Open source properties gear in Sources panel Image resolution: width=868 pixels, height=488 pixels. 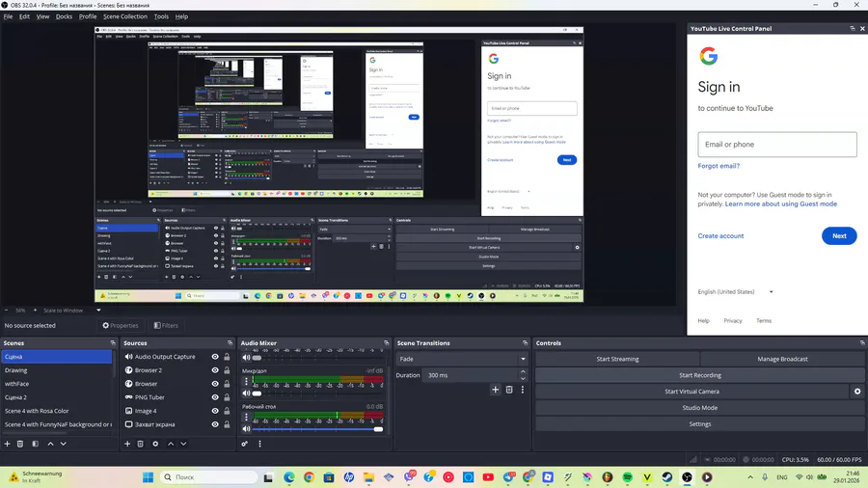pyautogui.click(x=155, y=444)
